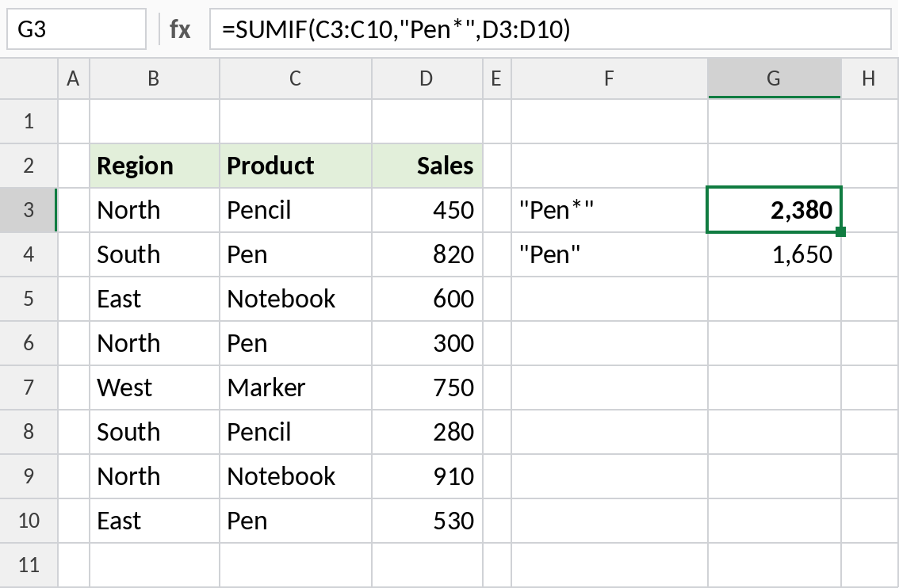Select row 2 header
This screenshot has height=588, width=899.
29,166
